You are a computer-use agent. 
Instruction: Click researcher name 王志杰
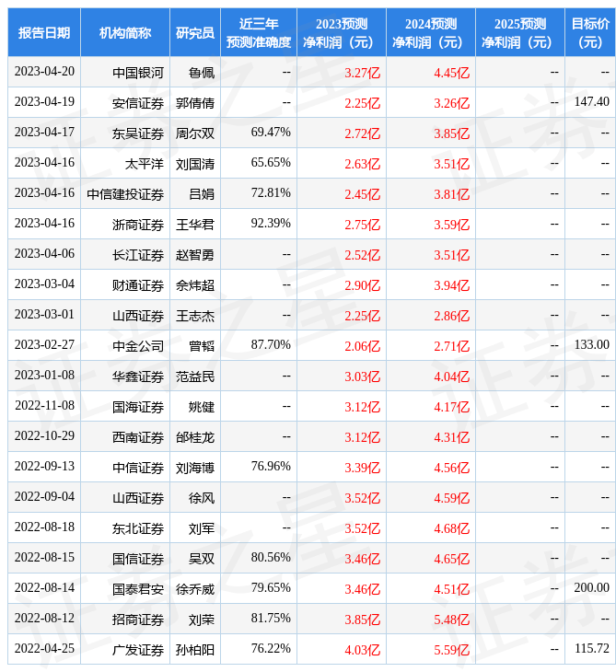[x=195, y=316]
